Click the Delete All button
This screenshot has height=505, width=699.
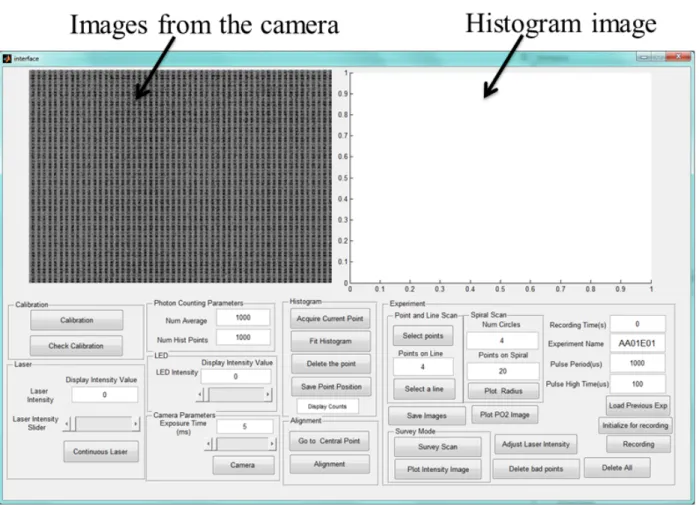coord(617,468)
